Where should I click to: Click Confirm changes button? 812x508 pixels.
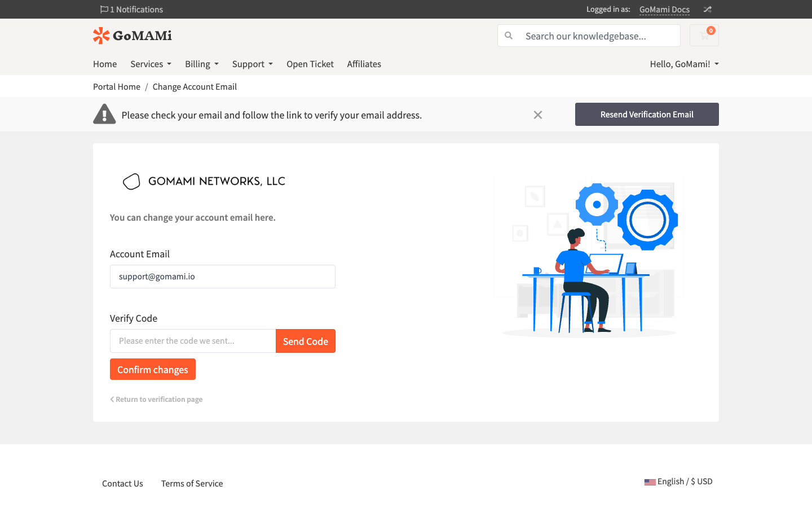(x=153, y=369)
